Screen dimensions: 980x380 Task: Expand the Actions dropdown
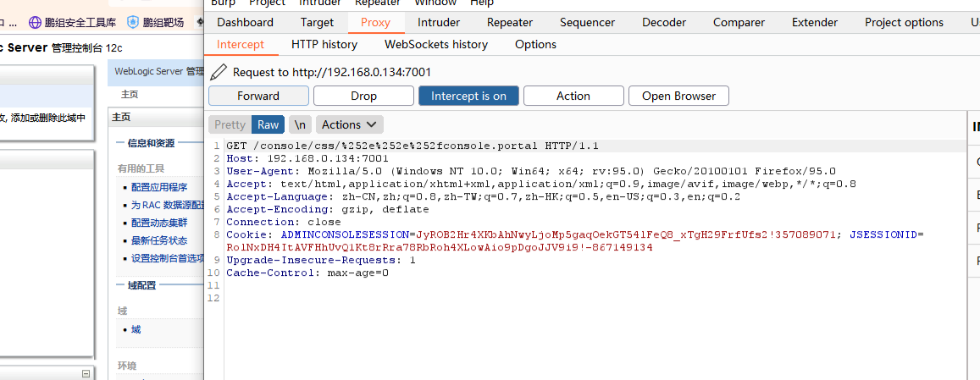coord(349,124)
